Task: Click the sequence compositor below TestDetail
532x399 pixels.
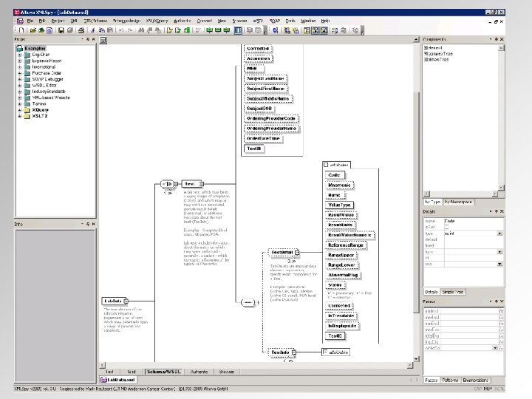Action: [248, 302]
